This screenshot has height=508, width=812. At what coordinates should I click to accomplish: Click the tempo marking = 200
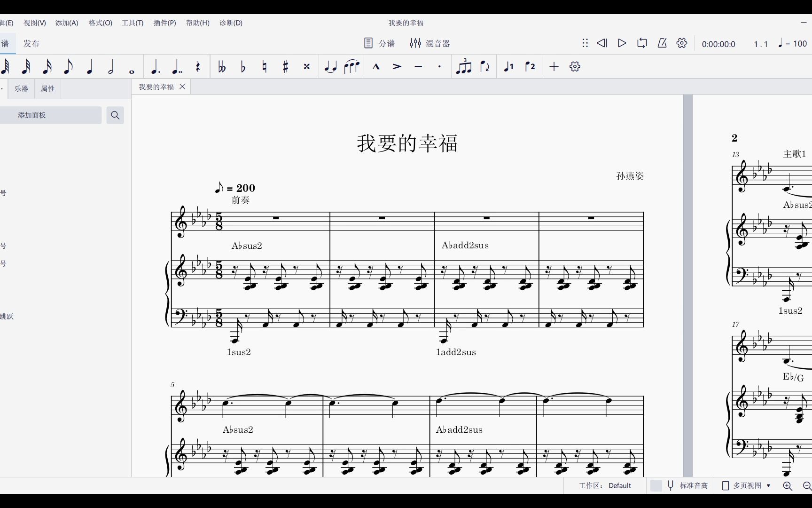click(x=235, y=188)
